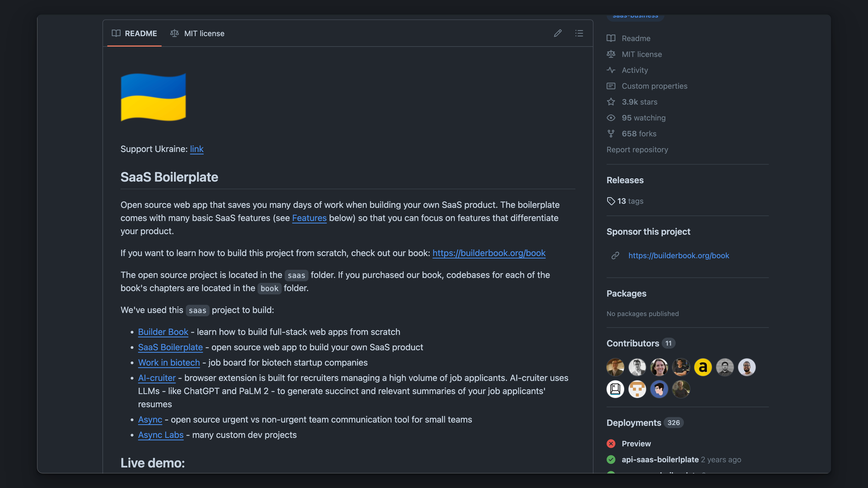
Task: Open the Contributors heading link
Action: point(633,343)
